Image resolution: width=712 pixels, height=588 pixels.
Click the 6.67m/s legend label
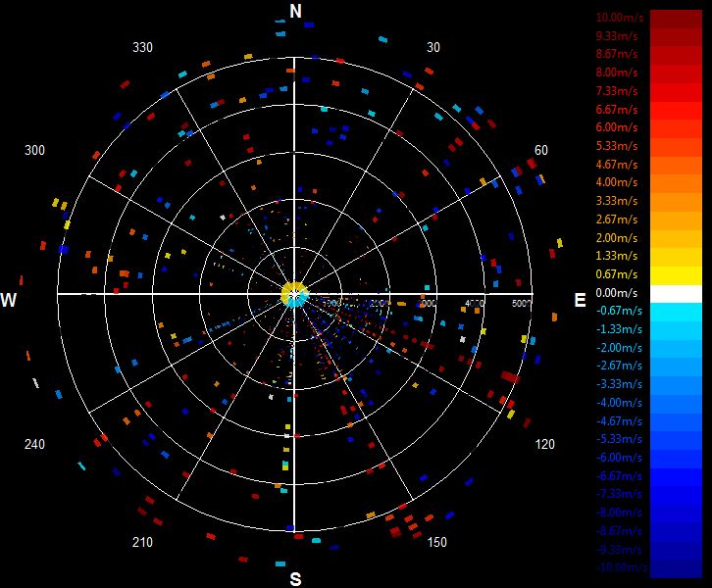(617, 110)
